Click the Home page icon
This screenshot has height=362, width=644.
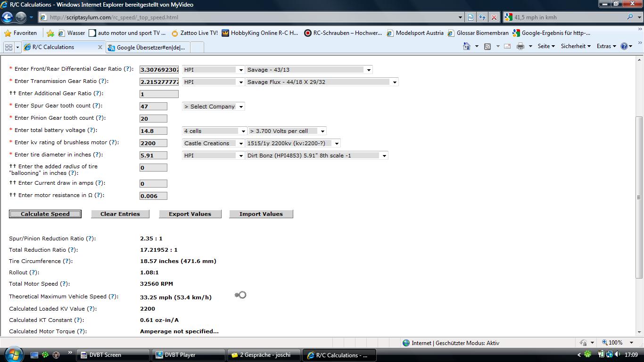(x=466, y=46)
